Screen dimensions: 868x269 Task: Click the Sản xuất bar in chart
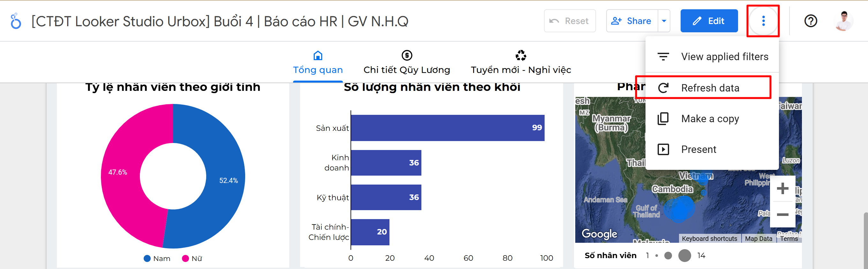coord(447,128)
